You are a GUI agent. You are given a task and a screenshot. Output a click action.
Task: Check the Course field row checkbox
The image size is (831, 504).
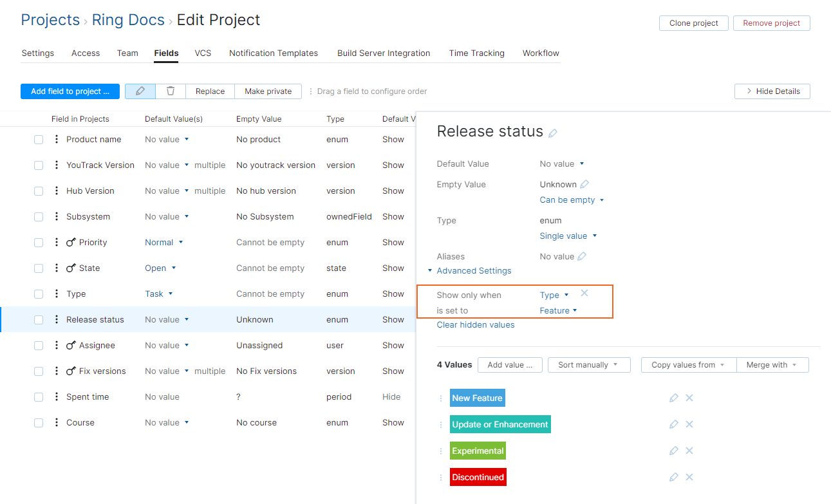pyautogui.click(x=38, y=422)
